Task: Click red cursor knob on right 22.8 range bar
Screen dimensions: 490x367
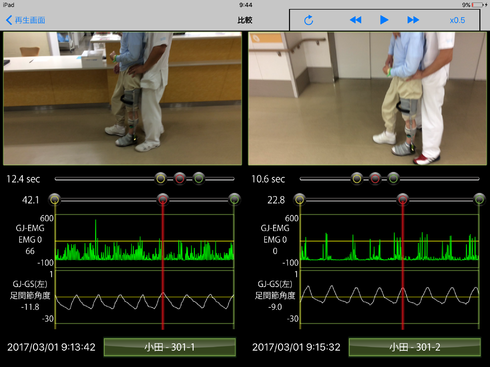Action: pos(403,200)
